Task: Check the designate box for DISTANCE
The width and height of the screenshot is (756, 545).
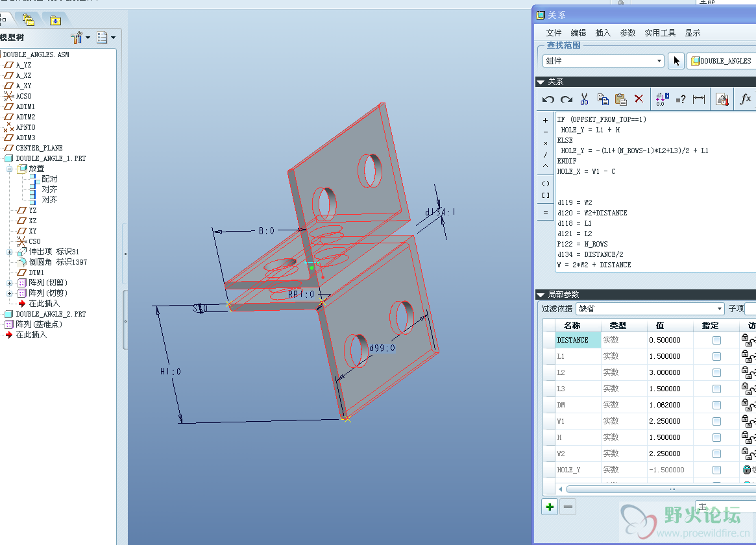Action: pyautogui.click(x=716, y=340)
